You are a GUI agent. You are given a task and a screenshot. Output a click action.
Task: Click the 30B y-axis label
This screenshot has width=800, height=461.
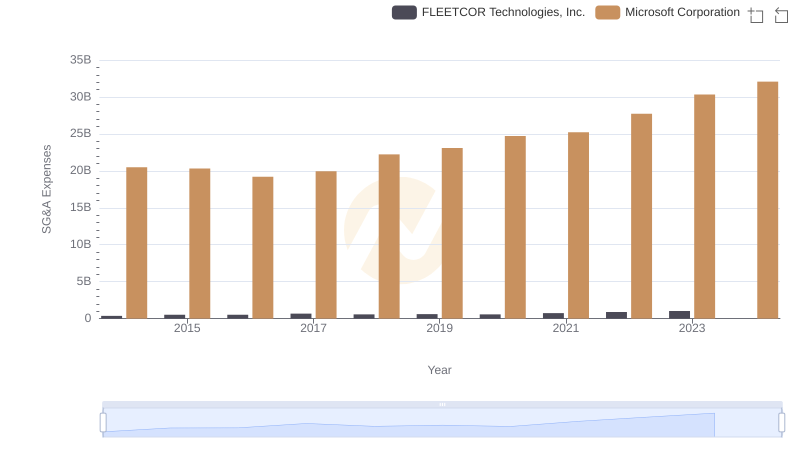[81, 97]
